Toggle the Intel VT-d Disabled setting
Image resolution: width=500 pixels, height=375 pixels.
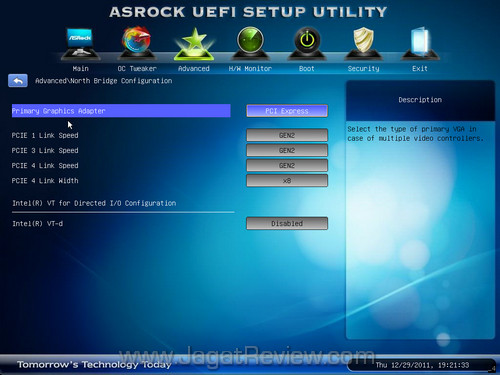[x=287, y=223]
